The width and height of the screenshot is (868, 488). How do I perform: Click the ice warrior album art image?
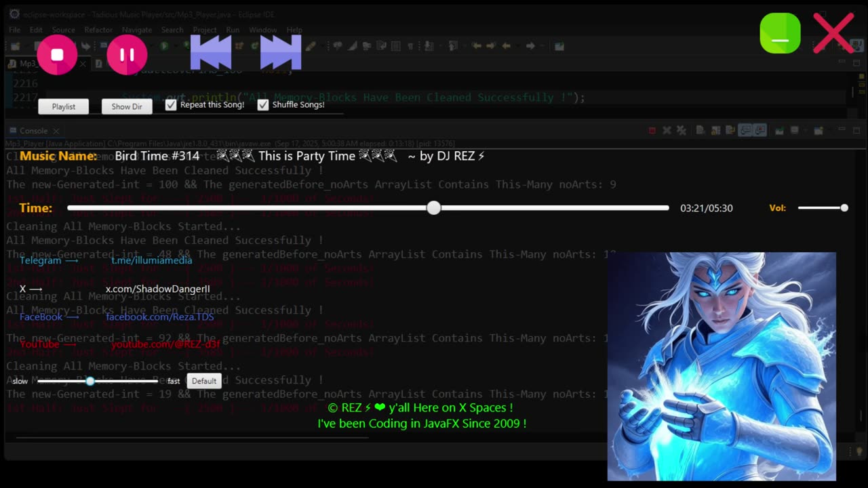click(x=722, y=367)
